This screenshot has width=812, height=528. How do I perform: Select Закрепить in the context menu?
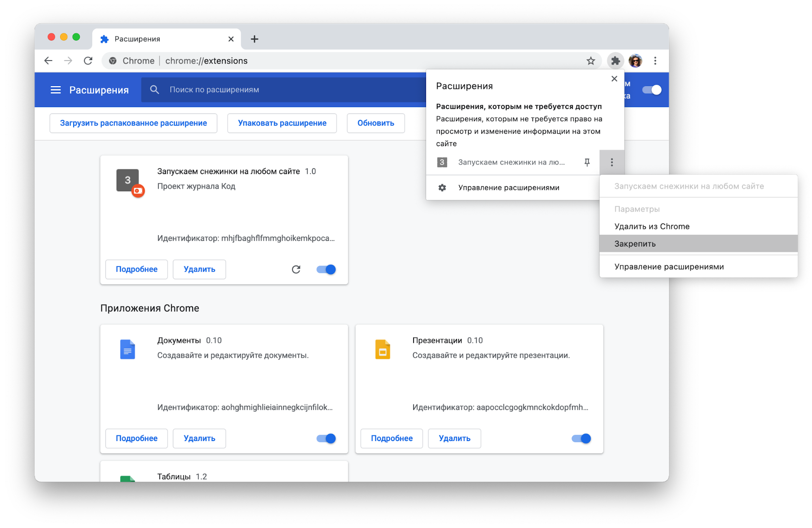pyautogui.click(x=635, y=244)
